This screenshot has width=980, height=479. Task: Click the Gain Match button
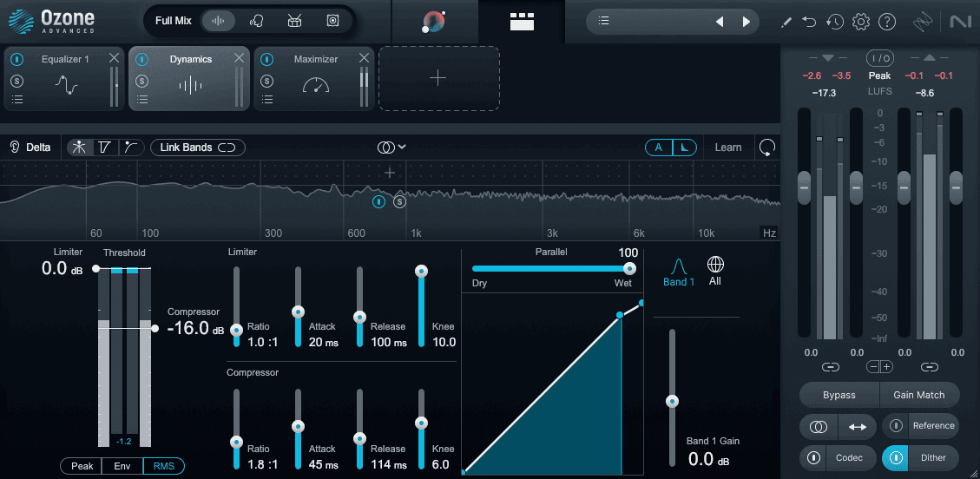[x=919, y=395]
